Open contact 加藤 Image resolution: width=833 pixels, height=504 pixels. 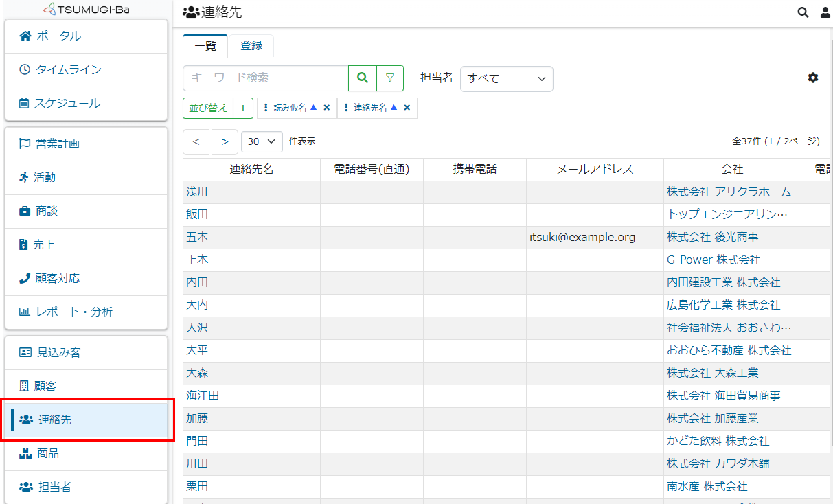197,419
